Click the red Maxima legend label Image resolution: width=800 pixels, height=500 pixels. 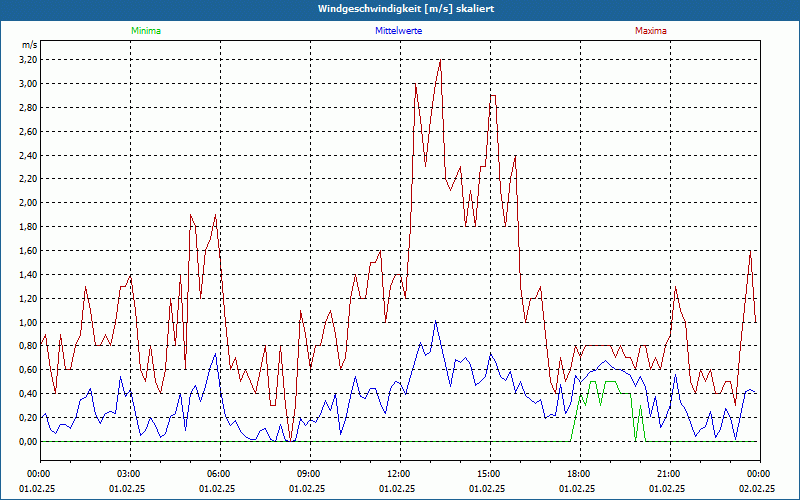click(x=651, y=31)
